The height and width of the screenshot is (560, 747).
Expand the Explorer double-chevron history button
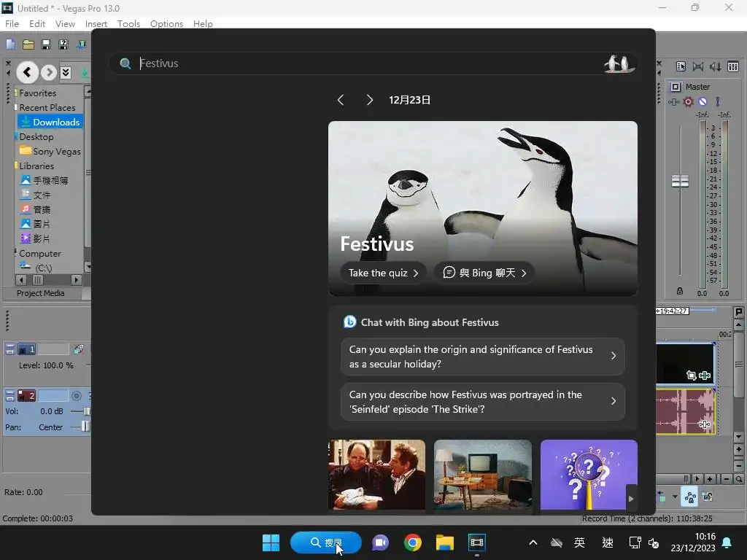point(66,72)
